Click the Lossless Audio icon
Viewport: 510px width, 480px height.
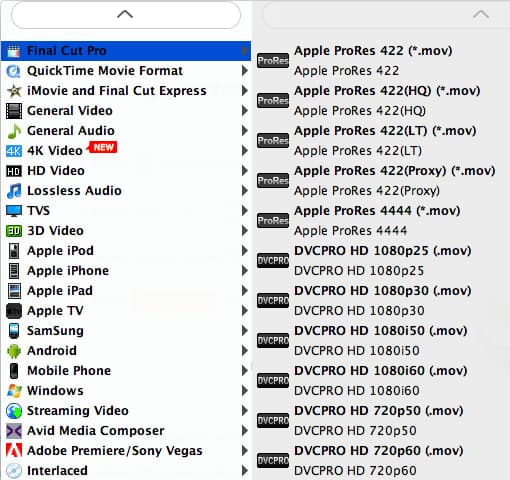click(14, 191)
